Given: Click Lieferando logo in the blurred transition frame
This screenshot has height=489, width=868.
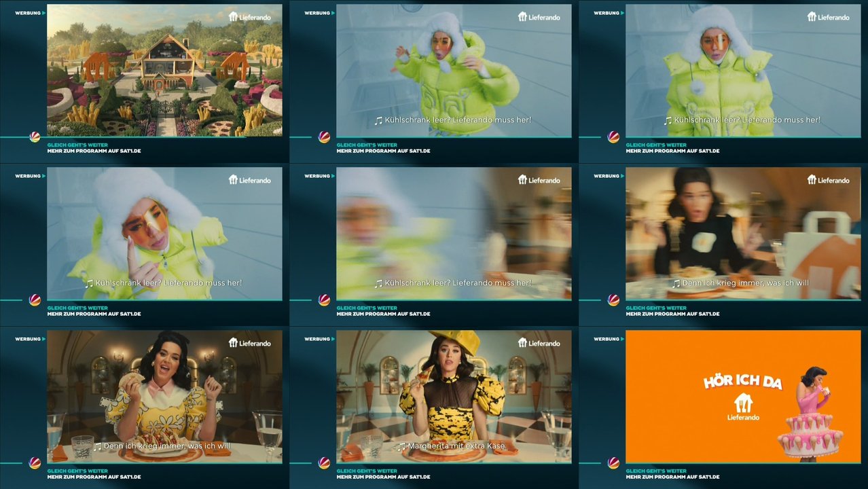Looking at the screenshot, I should (539, 180).
